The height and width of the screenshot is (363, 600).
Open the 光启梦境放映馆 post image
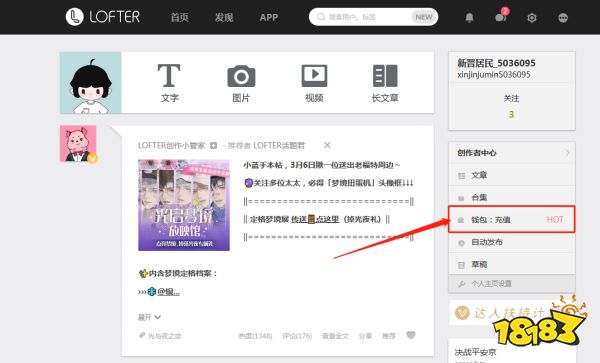pyautogui.click(x=184, y=205)
